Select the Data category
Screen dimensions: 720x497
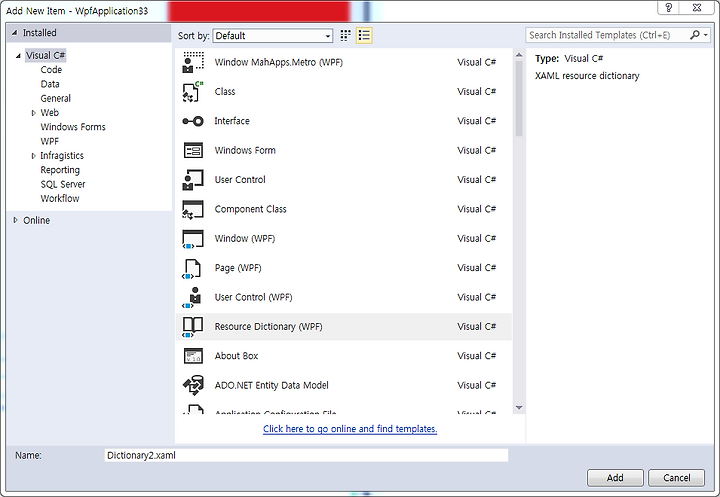click(x=50, y=84)
